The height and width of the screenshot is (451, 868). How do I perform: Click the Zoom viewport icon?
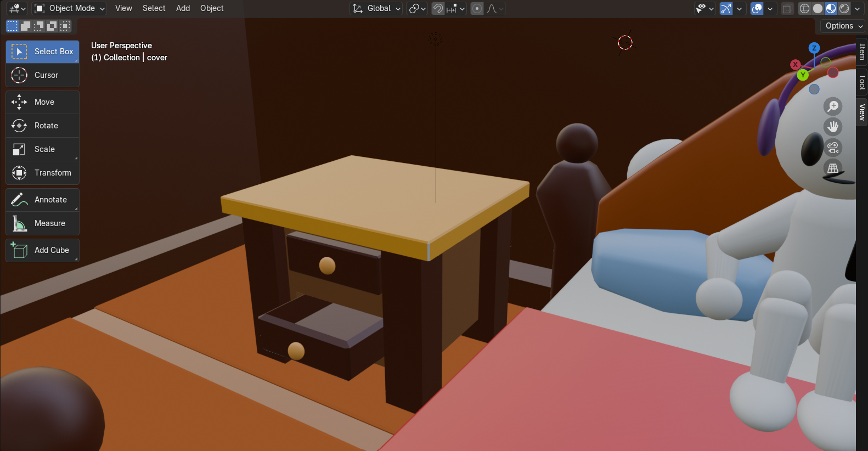click(833, 106)
